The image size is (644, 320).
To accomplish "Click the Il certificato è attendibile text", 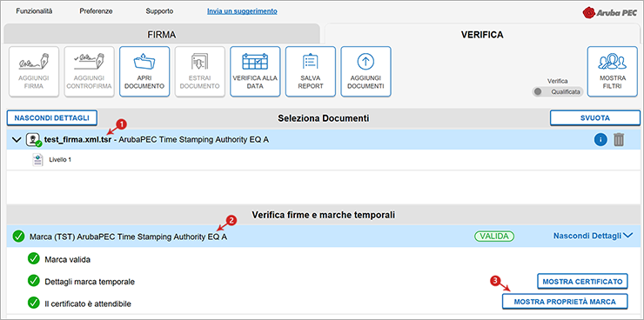I will coord(88,304).
